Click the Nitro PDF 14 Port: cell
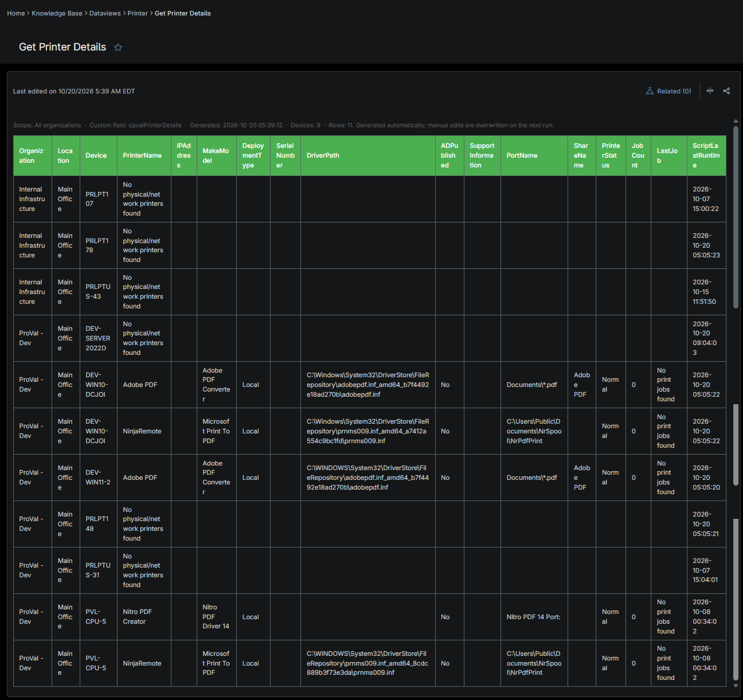Viewport: 743px width, 700px height. [534, 617]
